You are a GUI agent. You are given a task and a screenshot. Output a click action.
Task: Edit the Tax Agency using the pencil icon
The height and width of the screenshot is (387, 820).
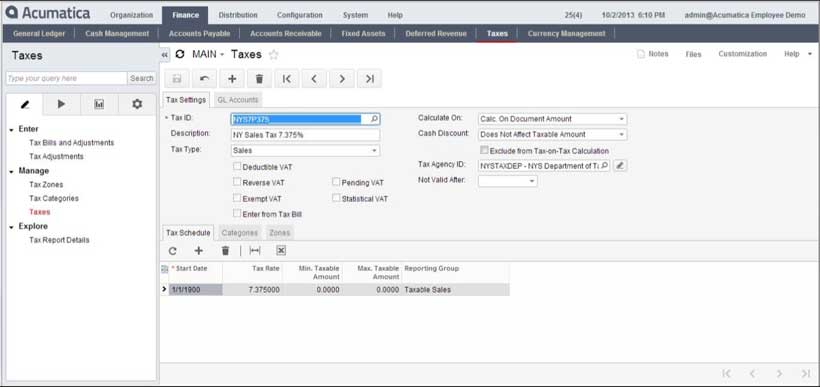(620, 165)
